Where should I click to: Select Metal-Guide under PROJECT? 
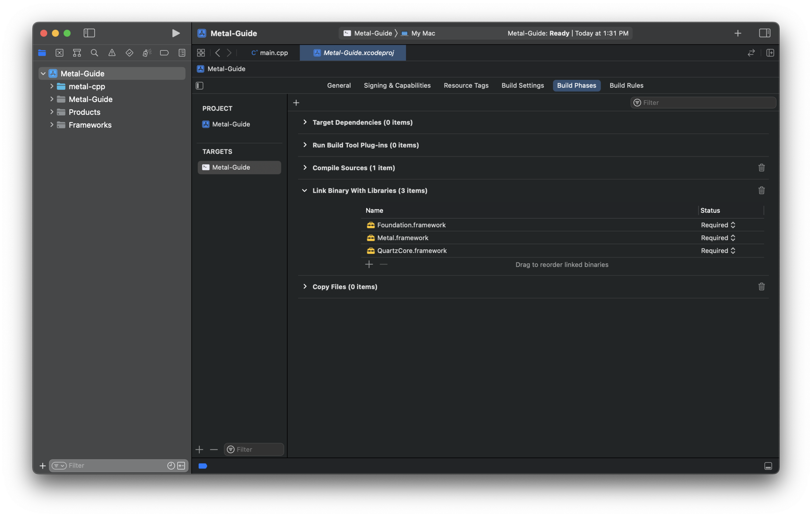point(231,124)
